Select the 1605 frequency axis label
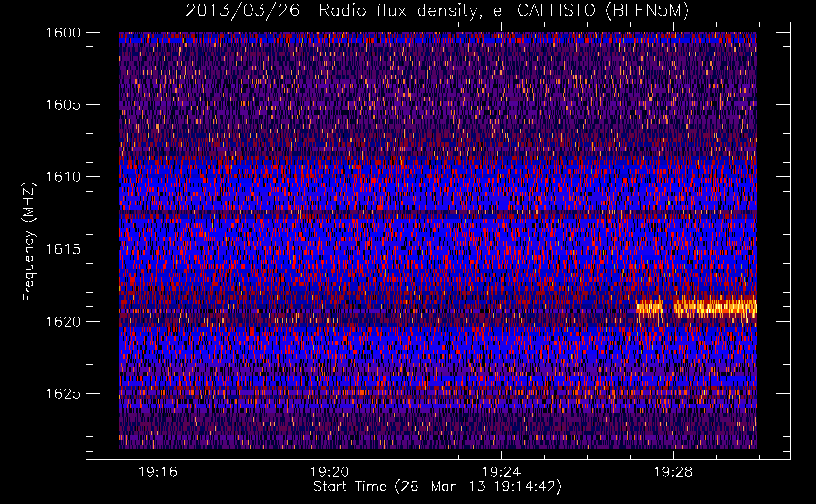816x504 pixels. (x=63, y=105)
